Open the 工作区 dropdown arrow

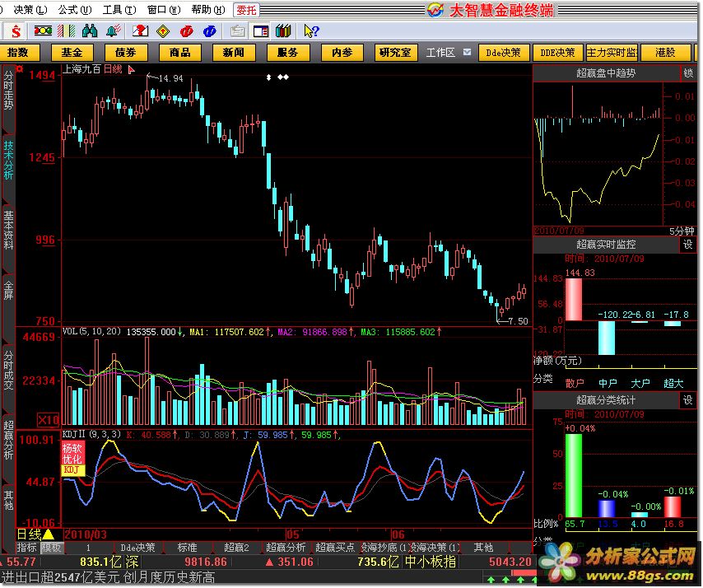(468, 52)
